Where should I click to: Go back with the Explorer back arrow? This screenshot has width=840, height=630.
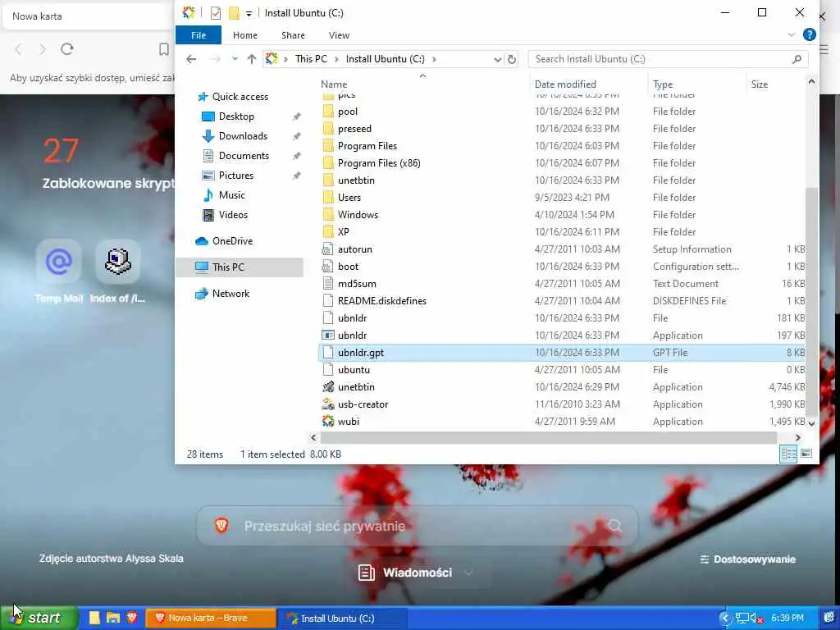coord(191,59)
